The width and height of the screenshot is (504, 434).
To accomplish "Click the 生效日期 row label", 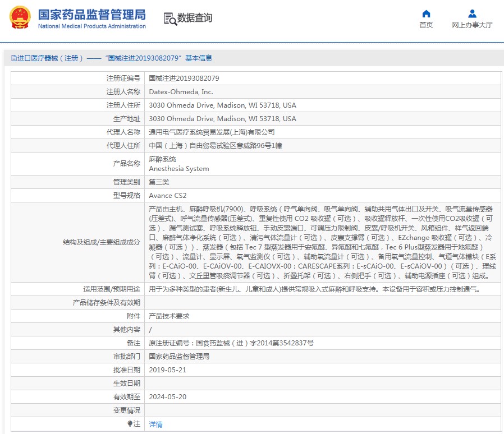I will (127, 384).
